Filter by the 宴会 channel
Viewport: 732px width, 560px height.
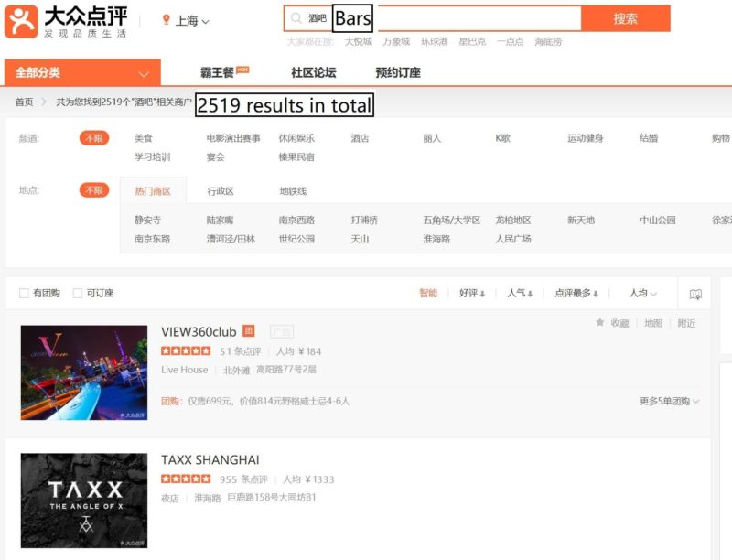(216, 156)
